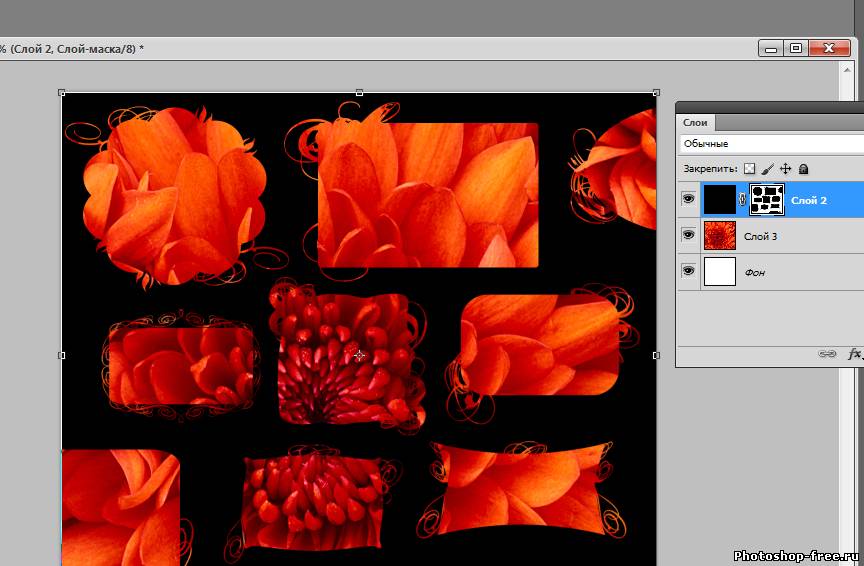Click the link layers icon at panel bottom
The width and height of the screenshot is (864, 566).
click(827, 354)
